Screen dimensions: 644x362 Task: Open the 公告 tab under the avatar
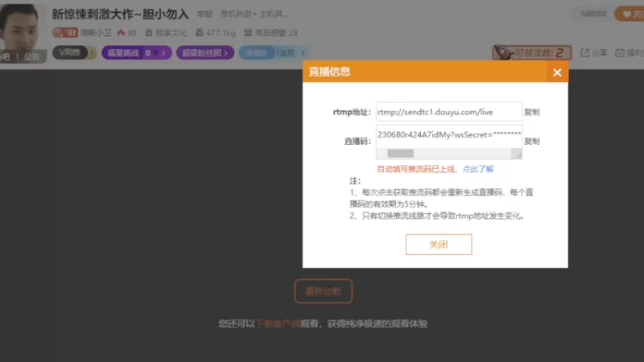coord(31,57)
